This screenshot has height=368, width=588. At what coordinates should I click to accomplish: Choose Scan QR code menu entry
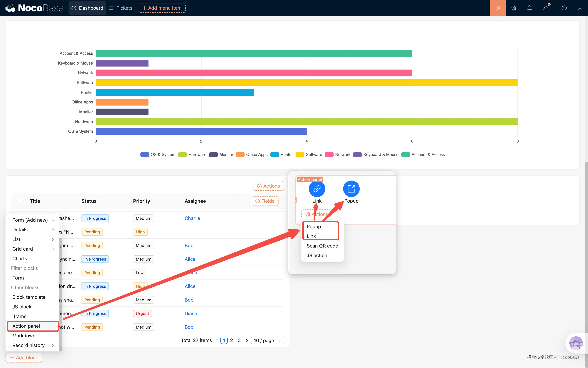(x=322, y=246)
